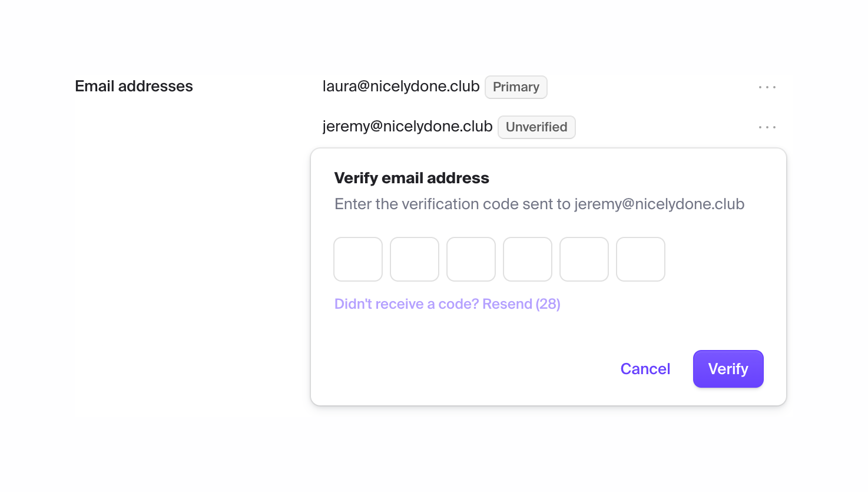
Task: Select jeremy@nicelydone.club beside the Unverified badge
Action: pos(408,127)
